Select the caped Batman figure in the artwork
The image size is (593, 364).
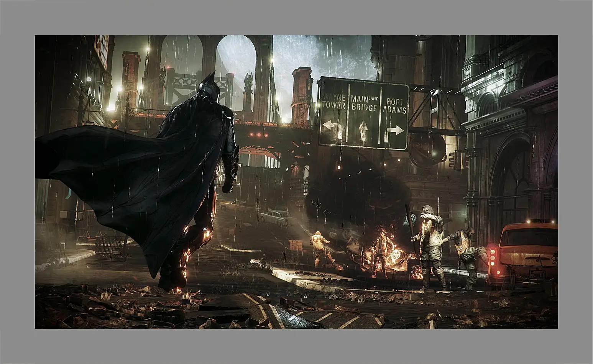point(138,180)
